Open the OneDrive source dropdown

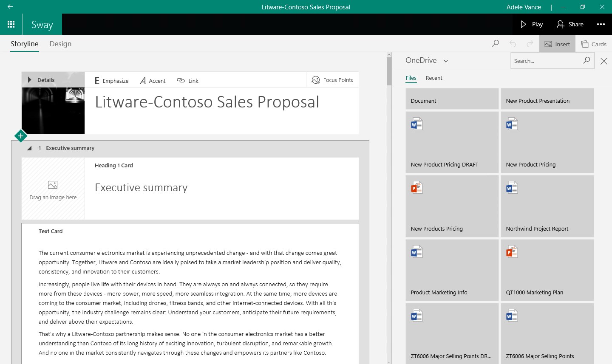[446, 61]
